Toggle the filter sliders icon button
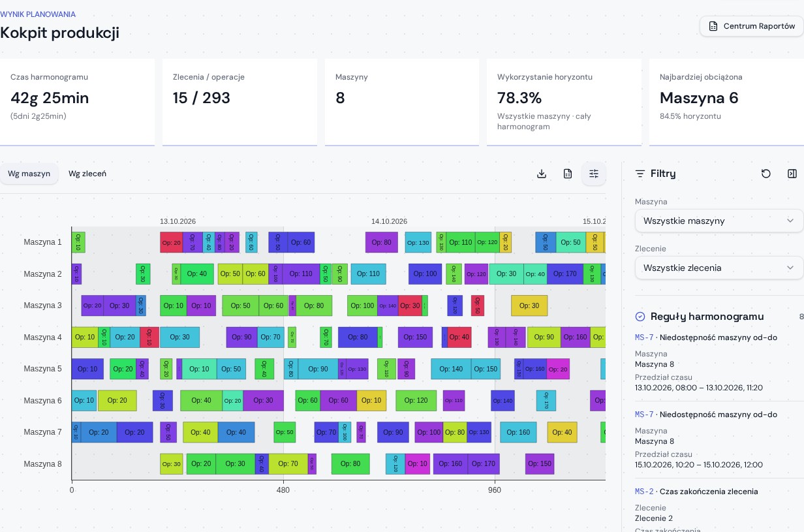The width and height of the screenshot is (804, 532). [594, 174]
